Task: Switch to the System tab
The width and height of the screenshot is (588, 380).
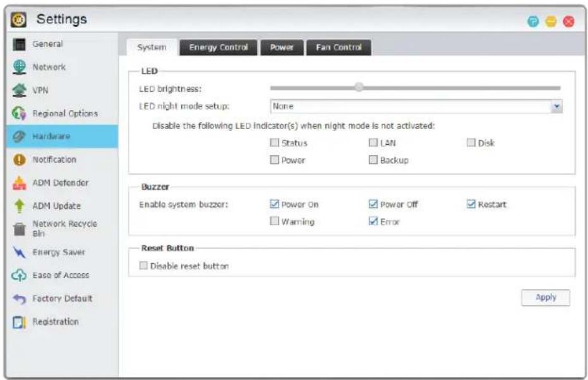Action: click(x=152, y=47)
